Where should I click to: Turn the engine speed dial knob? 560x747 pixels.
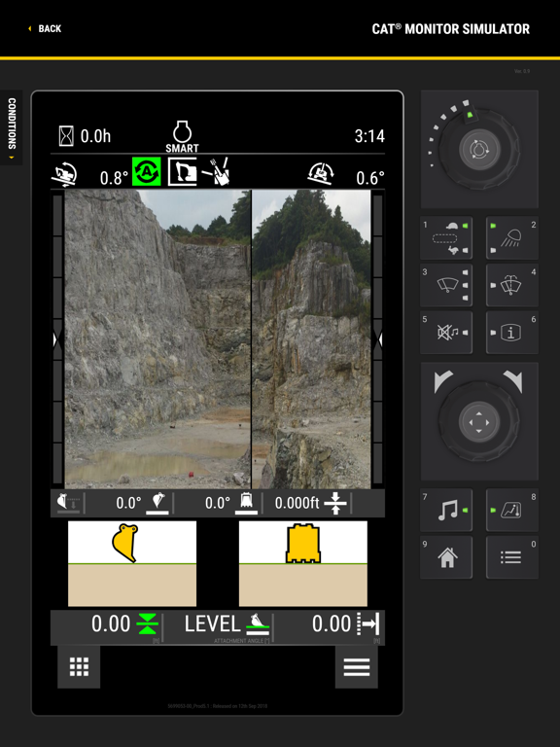(479, 149)
